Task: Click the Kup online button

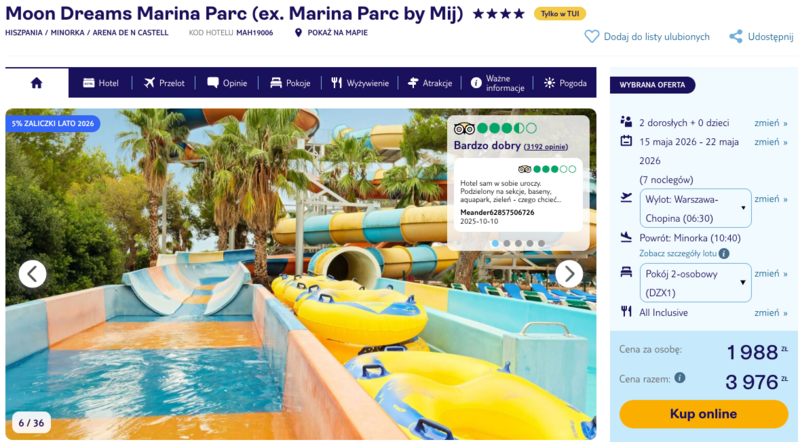Action: [x=704, y=413]
